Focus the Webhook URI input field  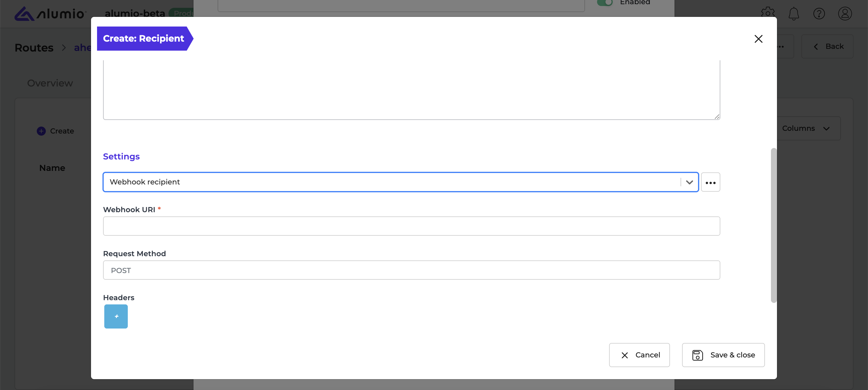(411, 226)
